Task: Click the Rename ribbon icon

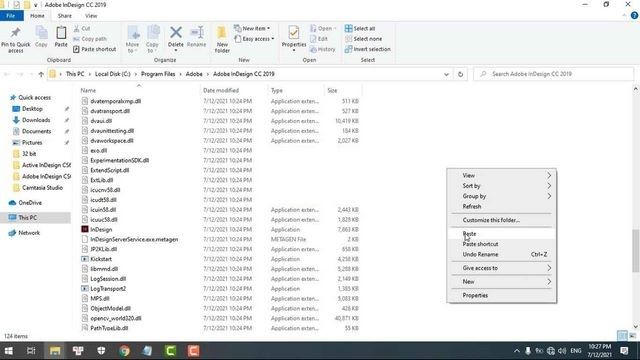Action: pyautogui.click(x=197, y=33)
